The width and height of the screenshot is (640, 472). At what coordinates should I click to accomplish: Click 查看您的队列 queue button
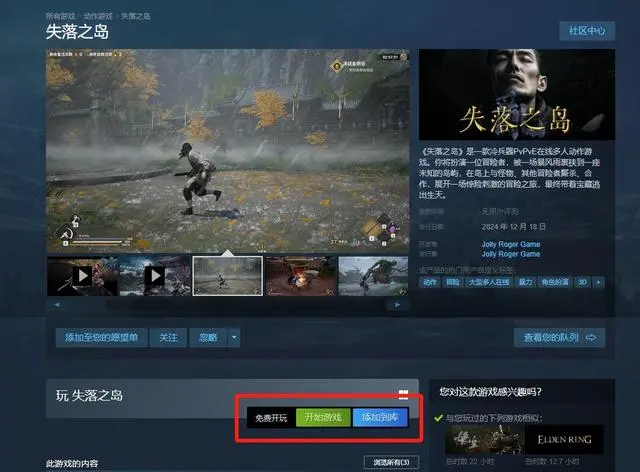click(559, 338)
